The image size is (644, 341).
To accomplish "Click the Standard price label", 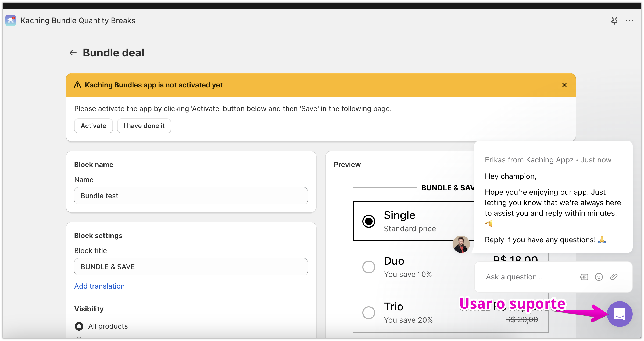I will 410,229.
